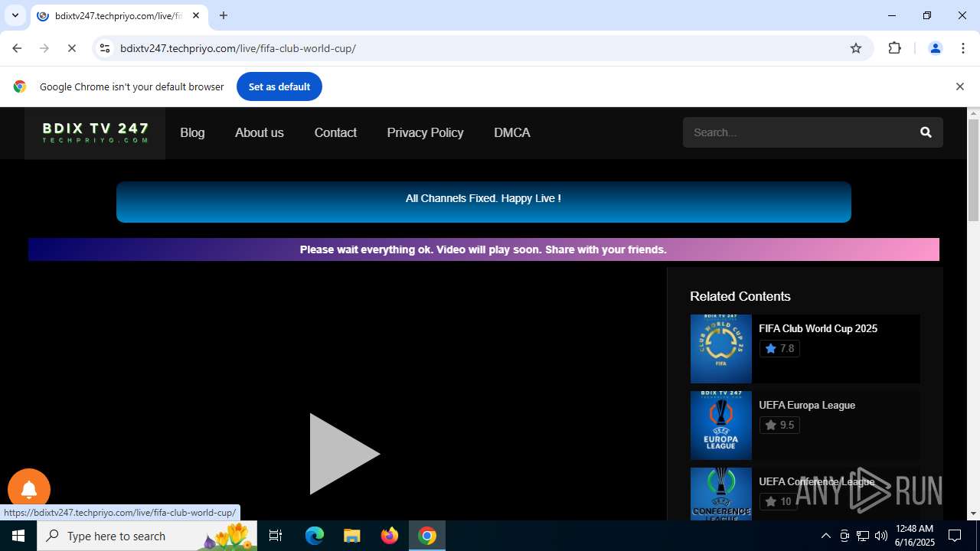Viewport: 980px width, 551px height.
Task: Close the bdixtv247 browser tab
Action: click(196, 15)
